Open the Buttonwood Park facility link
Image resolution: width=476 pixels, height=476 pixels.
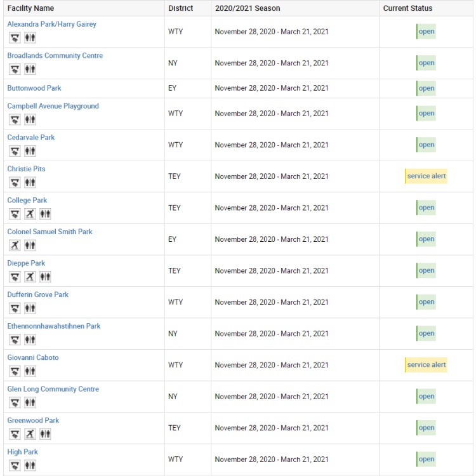pyautogui.click(x=34, y=88)
